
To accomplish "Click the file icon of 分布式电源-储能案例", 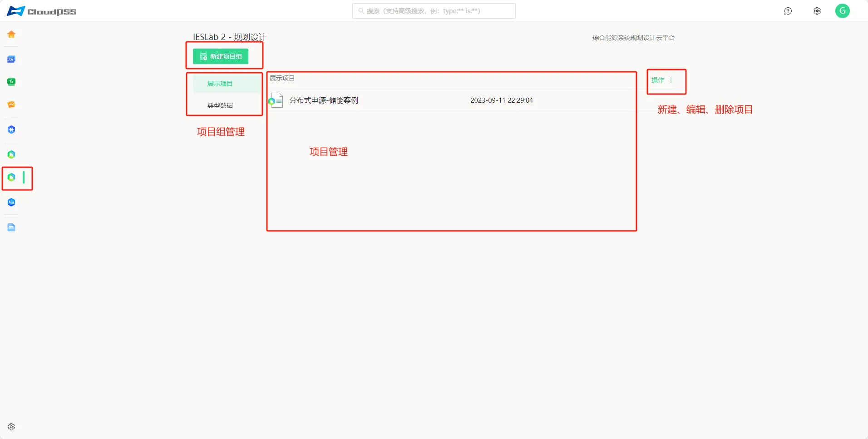I will [x=276, y=100].
